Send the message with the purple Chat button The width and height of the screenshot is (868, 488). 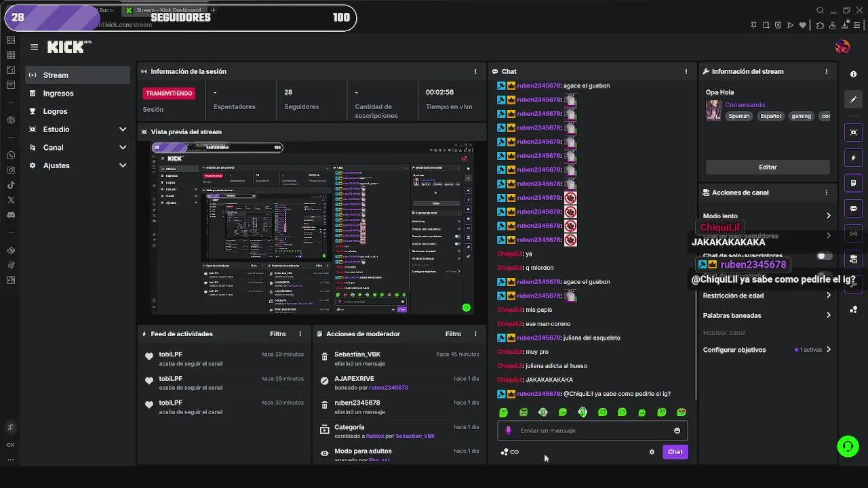(675, 452)
